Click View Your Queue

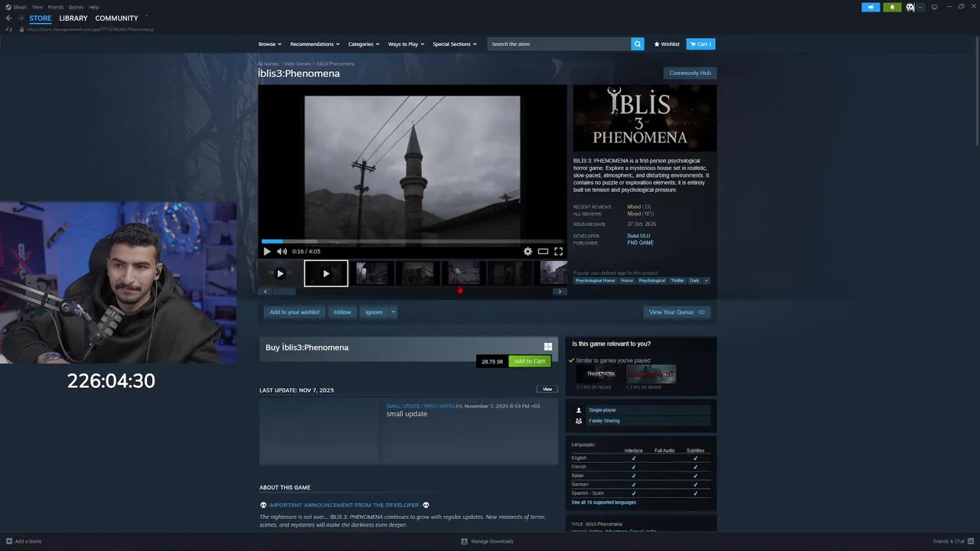click(x=677, y=311)
